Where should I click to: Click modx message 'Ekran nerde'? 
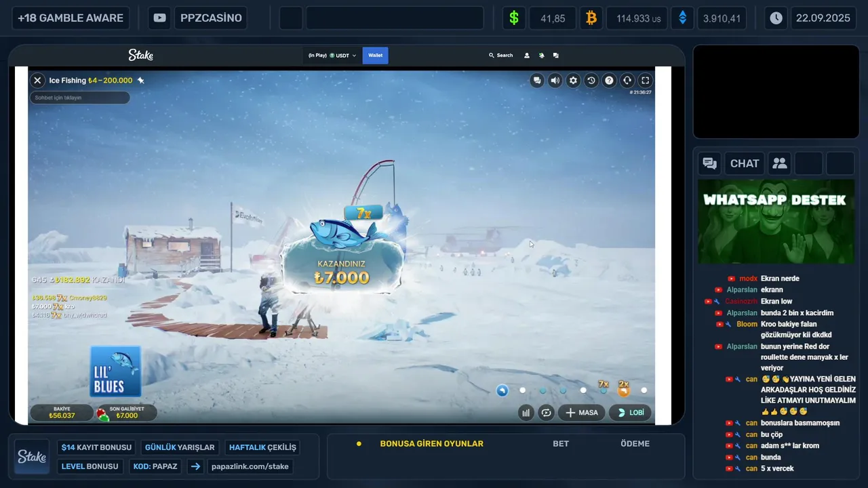pos(780,279)
